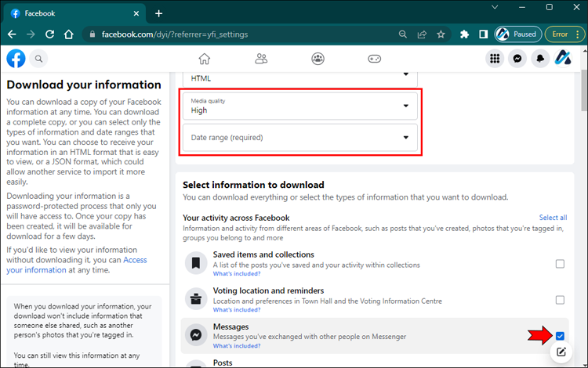
Task: Open the Gaming icon in navigation
Action: click(375, 59)
